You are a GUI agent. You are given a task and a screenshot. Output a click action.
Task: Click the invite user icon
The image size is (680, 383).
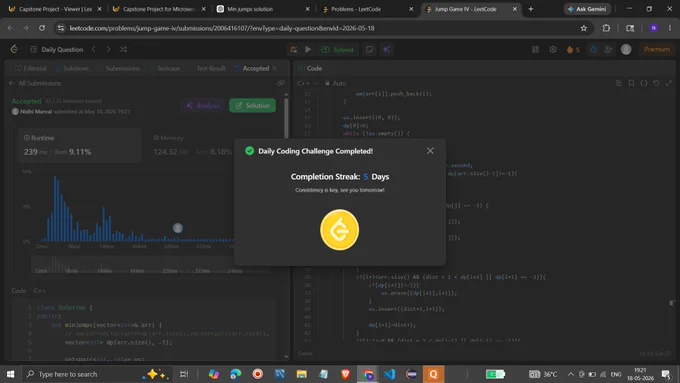(x=608, y=49)
